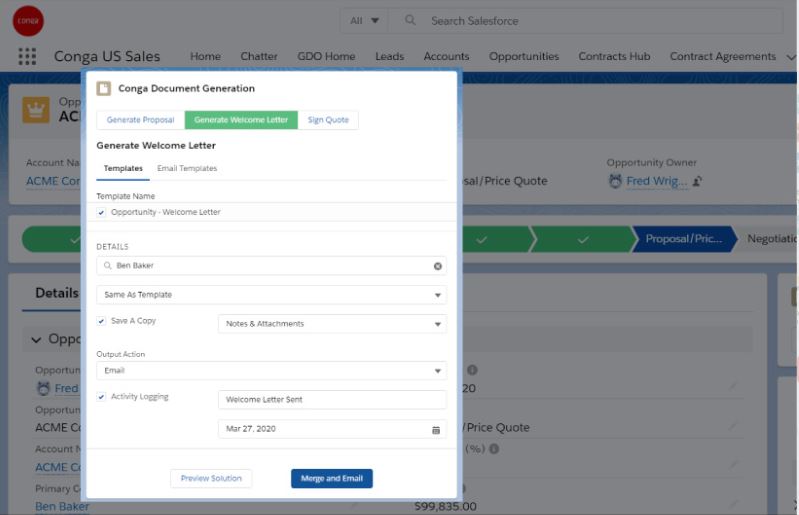Open the Fred Wrig... owner link
Image resolution: width=799 pixels, height=515 pixels.
[x=656, y=181]
